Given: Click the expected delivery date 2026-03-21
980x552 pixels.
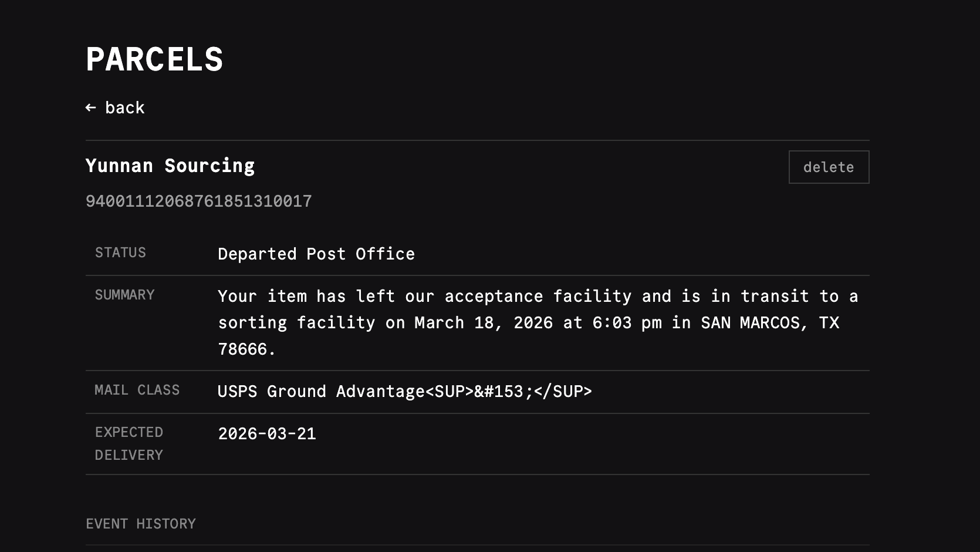Looking at the screenshot, I should [267, 433].
